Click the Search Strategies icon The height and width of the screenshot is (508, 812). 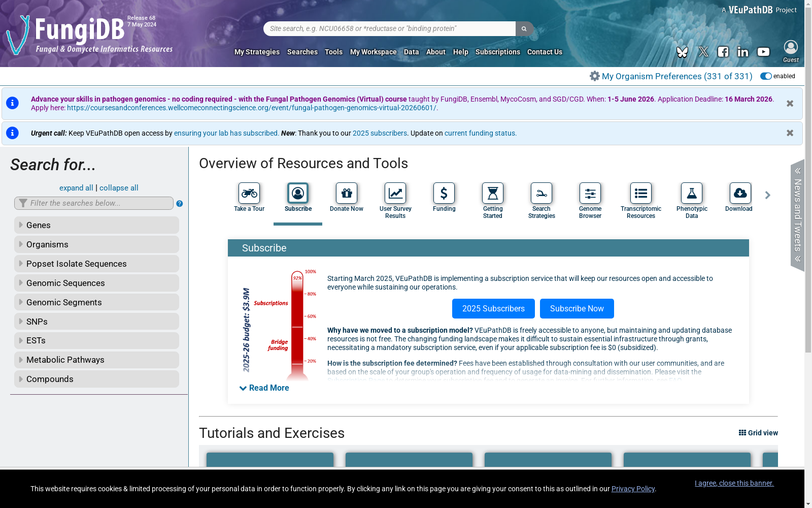pos(542,193)
